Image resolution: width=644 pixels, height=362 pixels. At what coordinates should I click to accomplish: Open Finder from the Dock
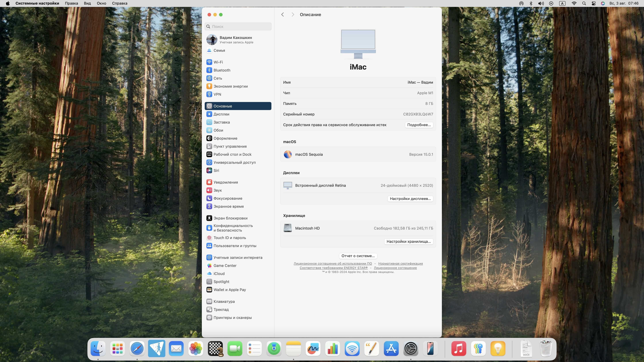click(x=98, y=348)
